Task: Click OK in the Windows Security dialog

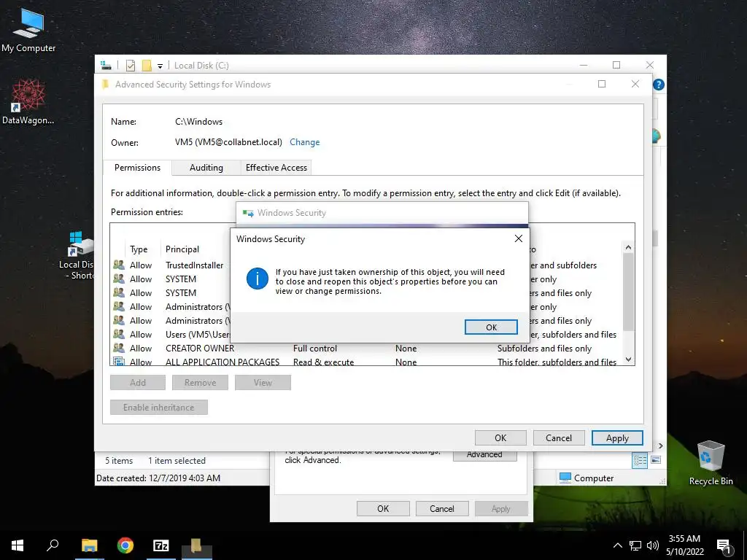Action: 491,327
